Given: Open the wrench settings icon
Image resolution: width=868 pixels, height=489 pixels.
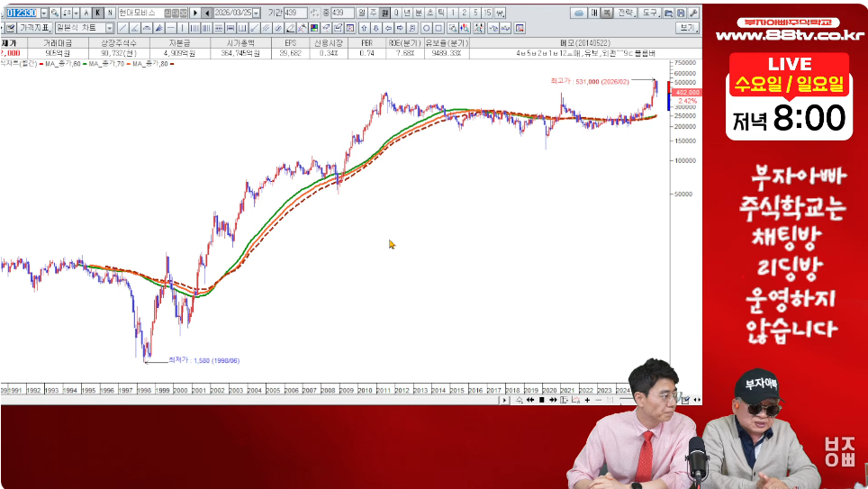Looking at the screenshot, I should click(x=692, y=14).
